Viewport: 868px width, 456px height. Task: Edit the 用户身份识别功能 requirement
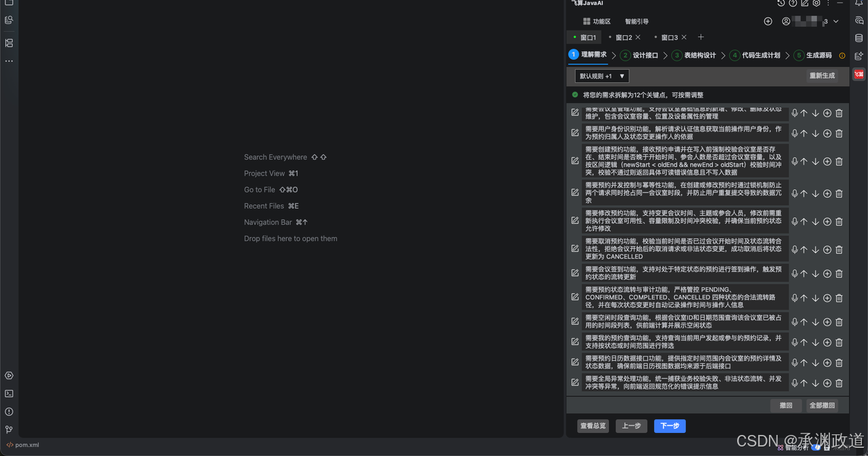click(x=575, y=132)
